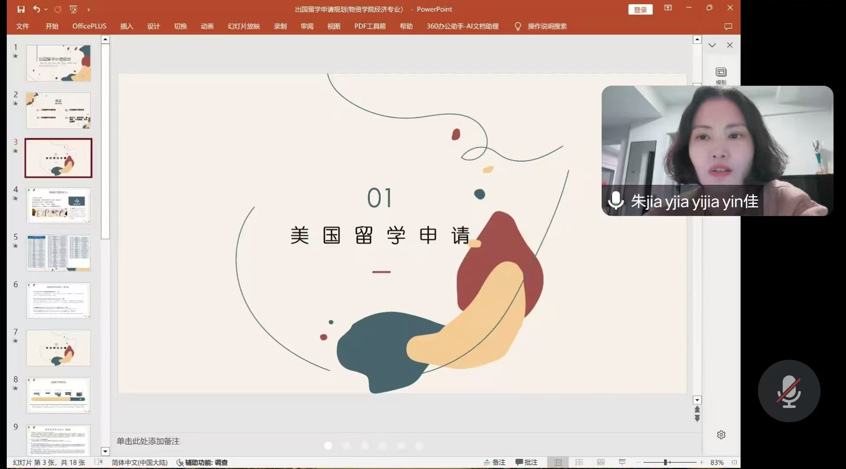Click the template icon in side pane

pyautogui.click(x=721, y=74)
